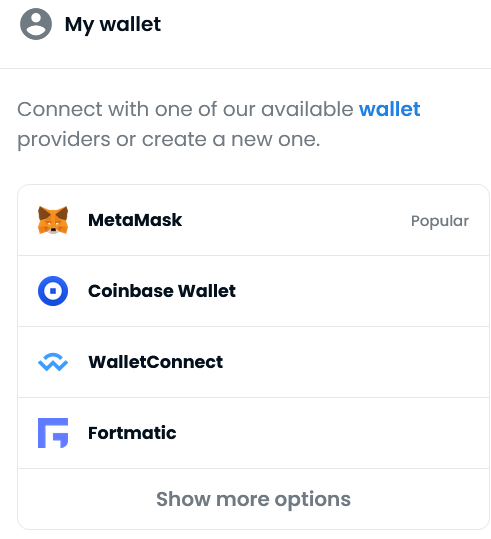Viewport: 491px width, 539px height.
Task: Click the My wallet heading
Action: [x=113, y=24]
